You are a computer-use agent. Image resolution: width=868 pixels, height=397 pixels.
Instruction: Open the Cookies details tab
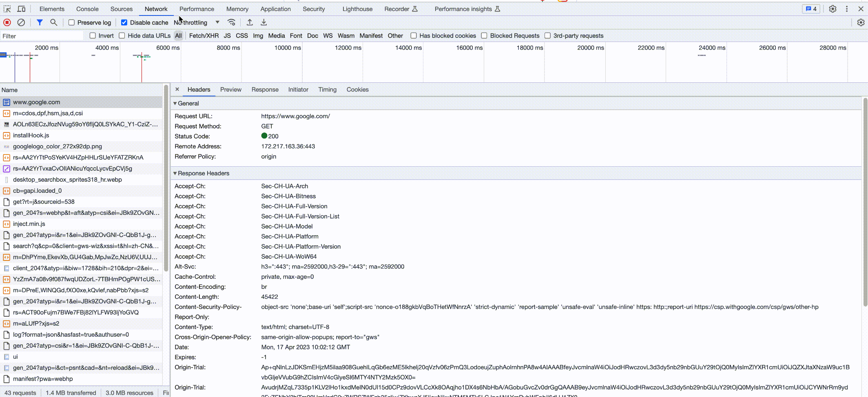tap(358, 90)
